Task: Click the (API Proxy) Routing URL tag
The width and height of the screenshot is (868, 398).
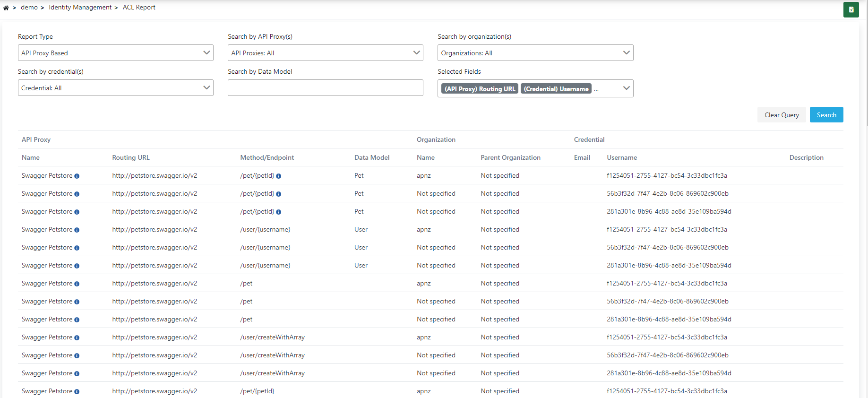Action: click(x=480, y=89)
